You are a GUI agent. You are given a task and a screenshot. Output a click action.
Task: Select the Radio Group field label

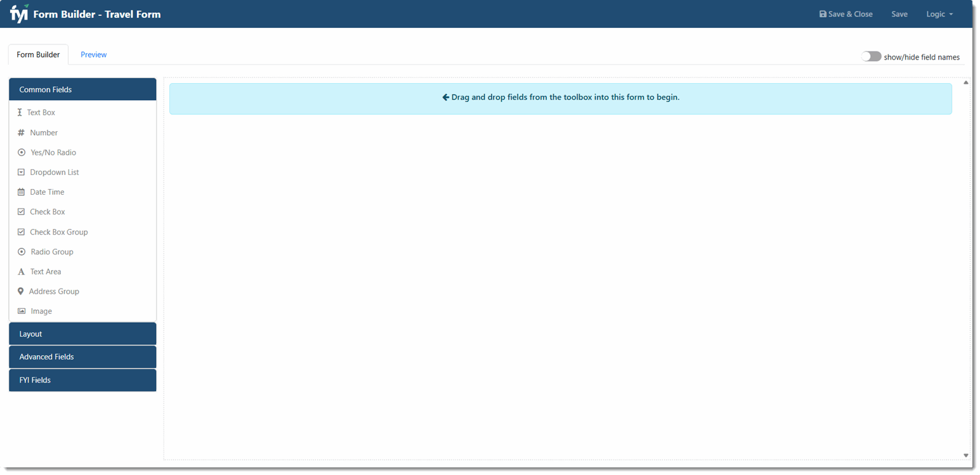coord(52,252)
